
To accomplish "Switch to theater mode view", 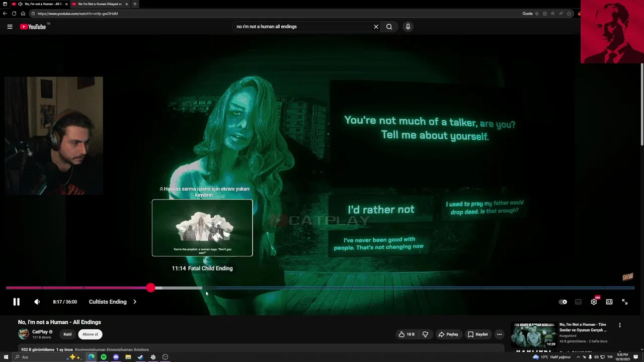I will click(609, 302).
